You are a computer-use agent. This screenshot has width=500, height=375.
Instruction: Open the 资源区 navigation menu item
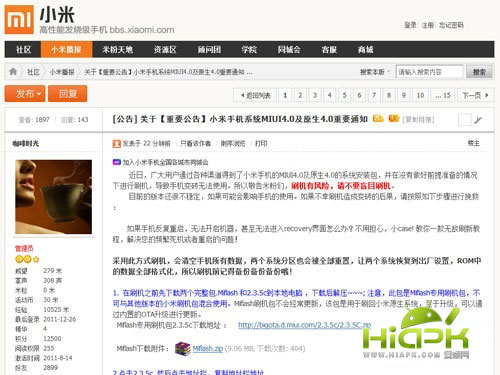(165, 50)
